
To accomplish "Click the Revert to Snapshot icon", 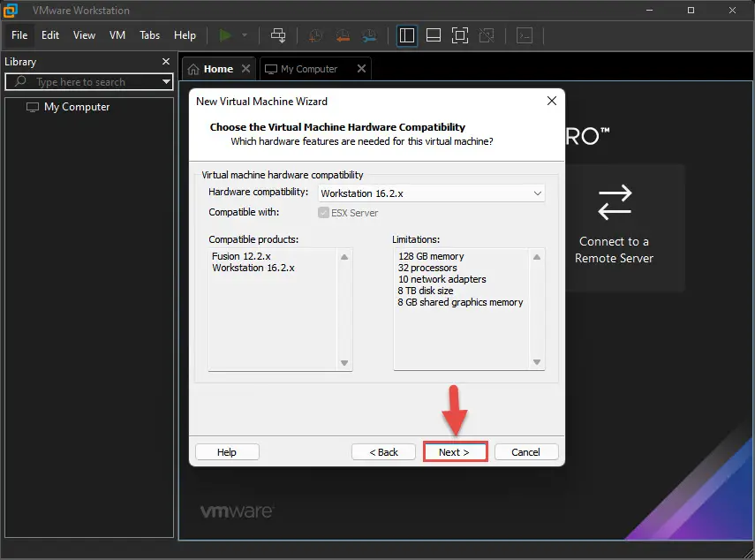I will coord(343,35).
